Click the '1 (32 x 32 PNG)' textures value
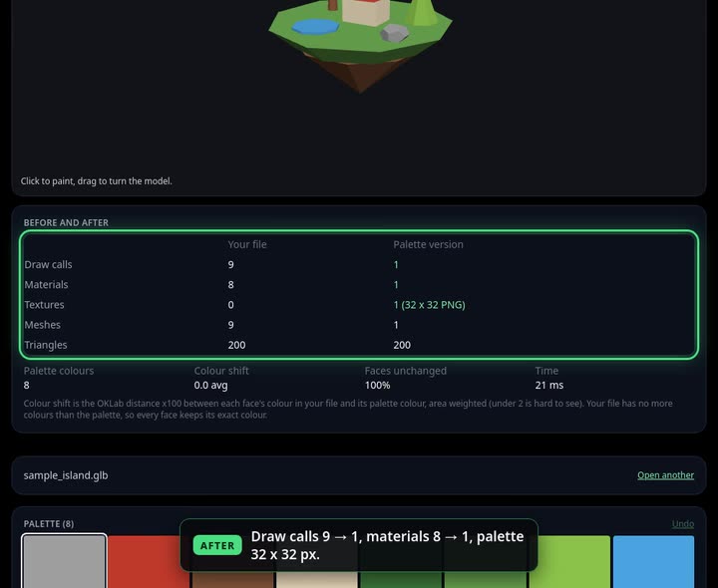This screenshot has height=588, width=718. (429, 305)
